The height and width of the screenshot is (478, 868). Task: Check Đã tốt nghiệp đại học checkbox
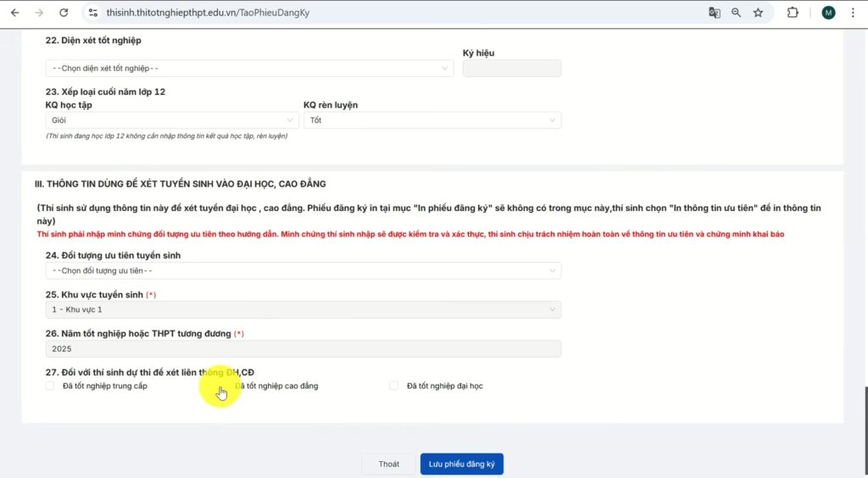(x=393, y=386)
